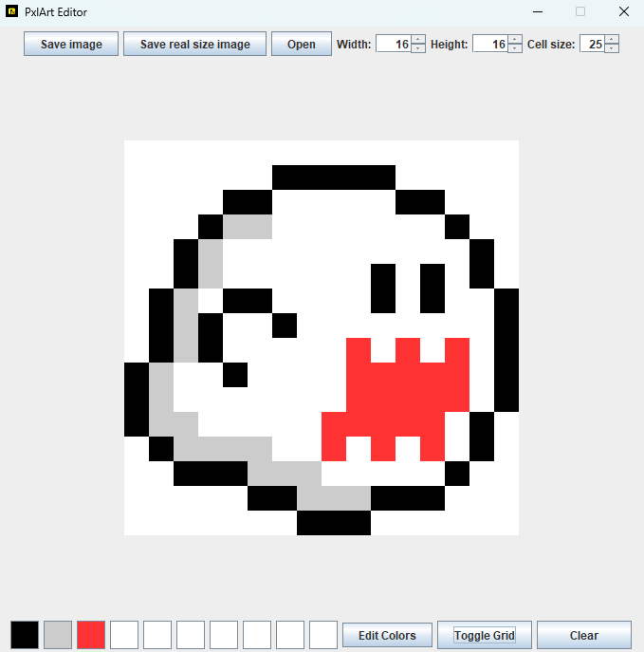The image size is (644, 652).
Task: Click the PxlArt Editor app icon
Action: (x=12, y=11)
